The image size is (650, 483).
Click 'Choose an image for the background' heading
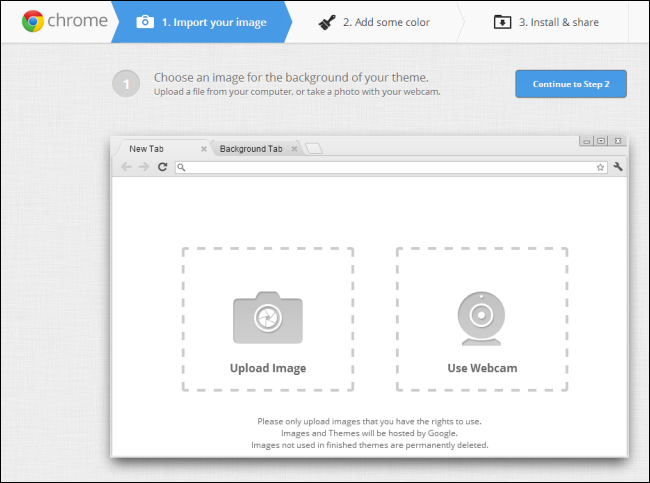coord(291,78)
